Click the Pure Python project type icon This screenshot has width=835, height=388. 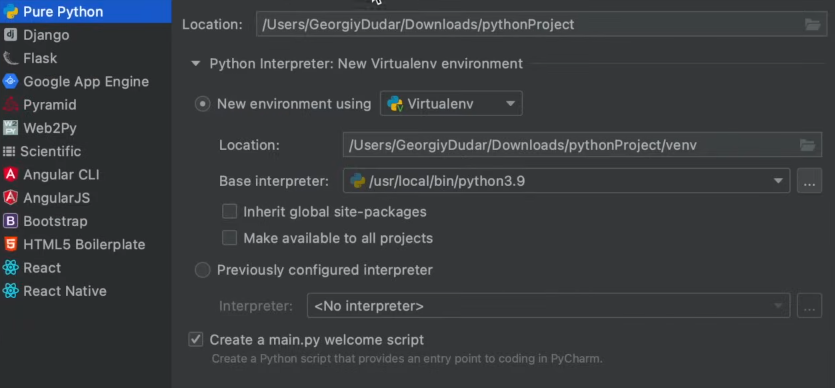10,11
